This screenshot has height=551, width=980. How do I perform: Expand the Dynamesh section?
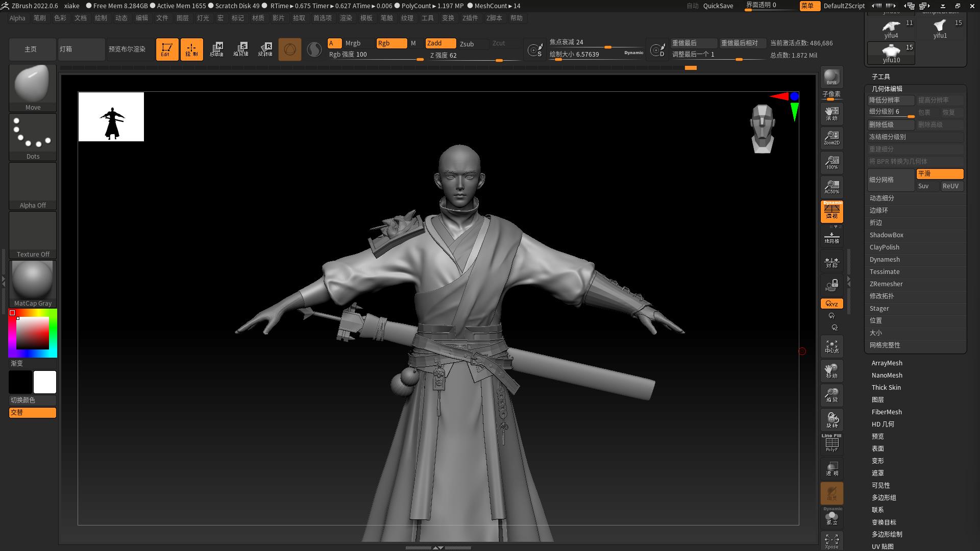(x=885, y=260)
